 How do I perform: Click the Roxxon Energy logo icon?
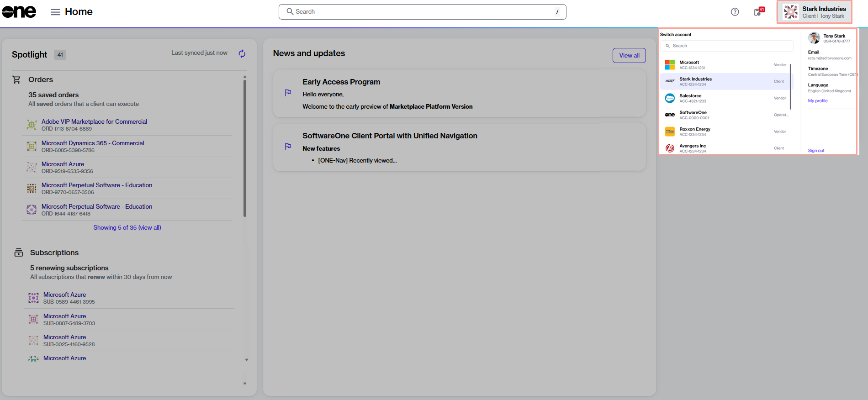(670, 132)
